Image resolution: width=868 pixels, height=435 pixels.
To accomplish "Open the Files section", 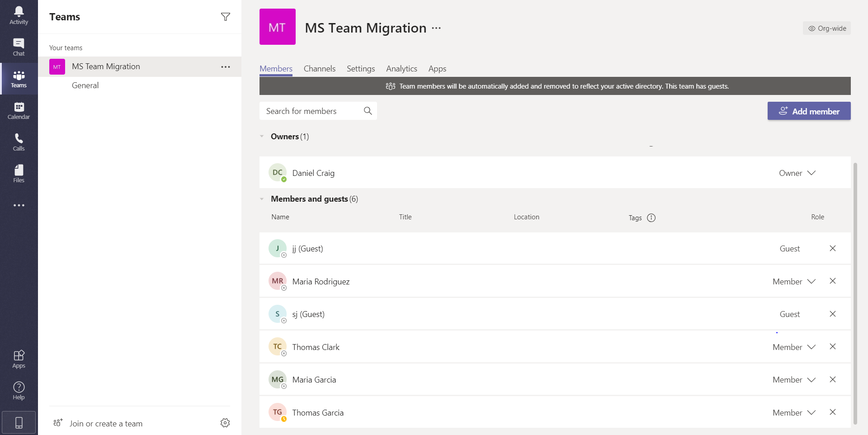I will click(19, 174).
